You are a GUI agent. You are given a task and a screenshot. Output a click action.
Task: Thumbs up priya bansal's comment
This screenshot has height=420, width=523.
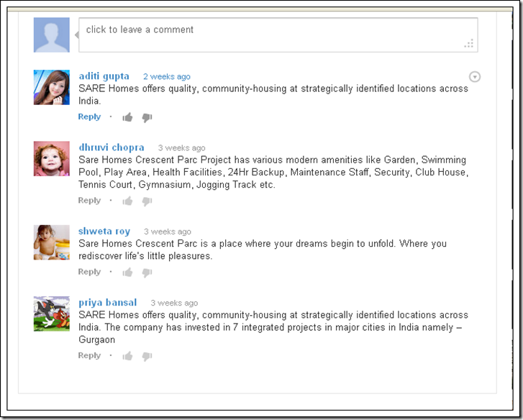[x=127, y=356]
